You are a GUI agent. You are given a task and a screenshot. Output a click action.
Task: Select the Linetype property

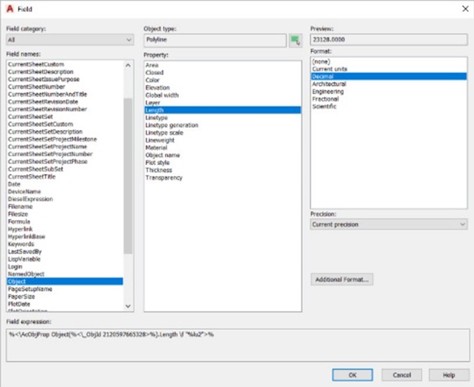pos(223,118)
